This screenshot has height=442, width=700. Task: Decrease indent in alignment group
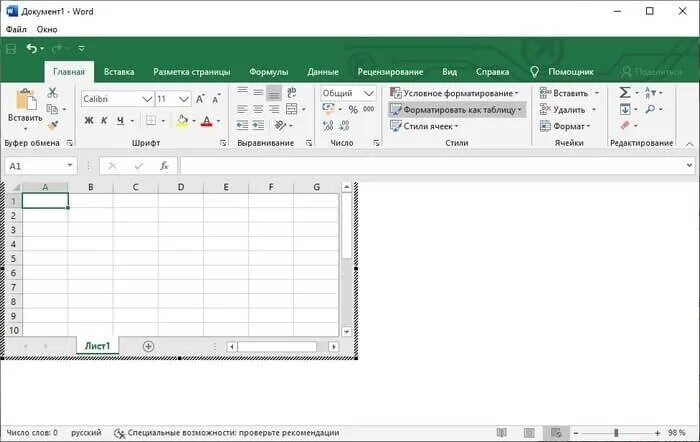pyautogui.click(x=242, y=125)
